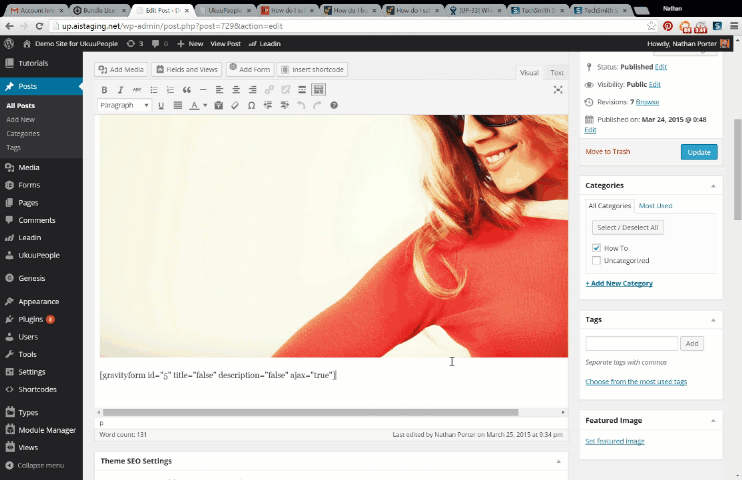
Task: Click the bulleted list icon
Action: (x=154, y=90)
